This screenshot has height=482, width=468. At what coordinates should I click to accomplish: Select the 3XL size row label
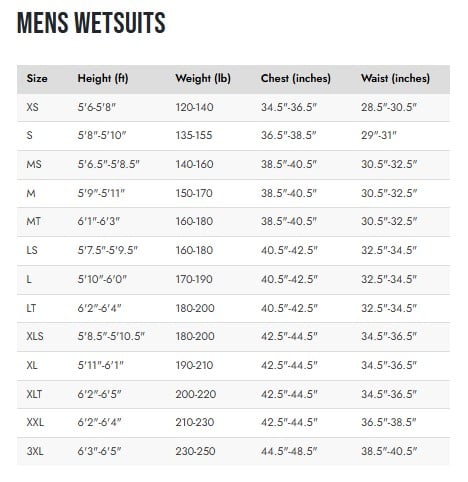[35, 451]
